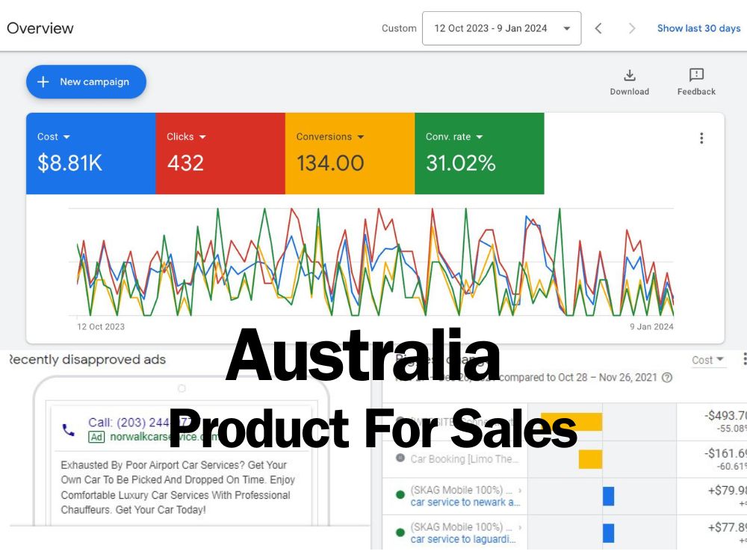Click the Overview page title
The image size is (747, 560).
click(40, 28)
